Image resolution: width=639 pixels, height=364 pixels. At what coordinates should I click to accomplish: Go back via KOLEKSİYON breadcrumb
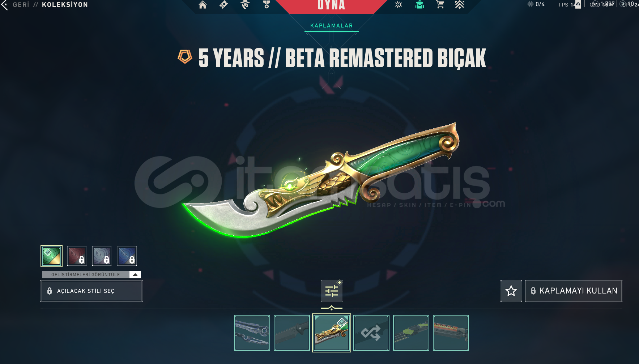(65, 5)
